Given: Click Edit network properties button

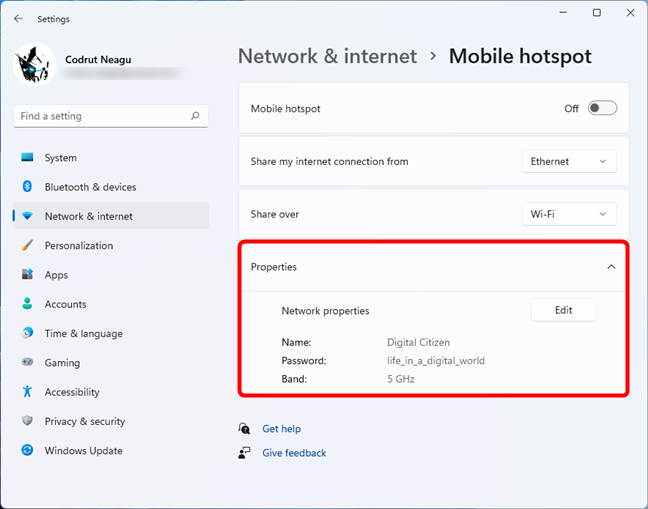Looking at the screenshot, I should [564, 310].
